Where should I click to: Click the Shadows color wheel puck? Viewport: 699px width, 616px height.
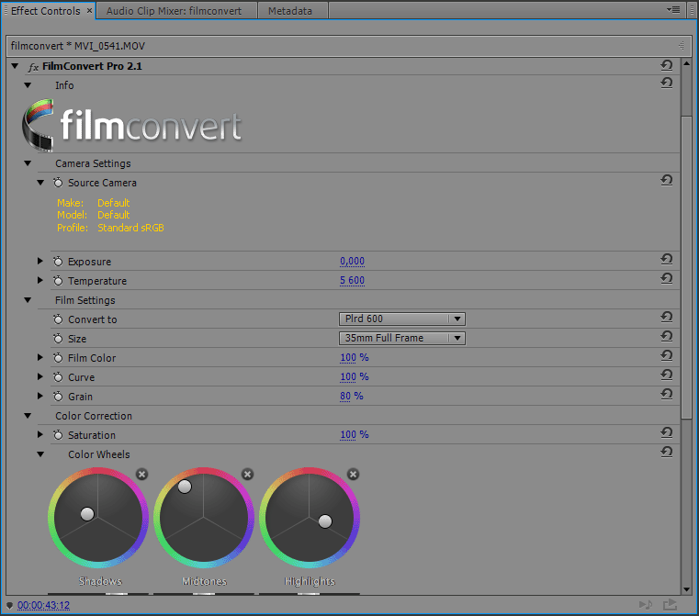coord(87,514)
